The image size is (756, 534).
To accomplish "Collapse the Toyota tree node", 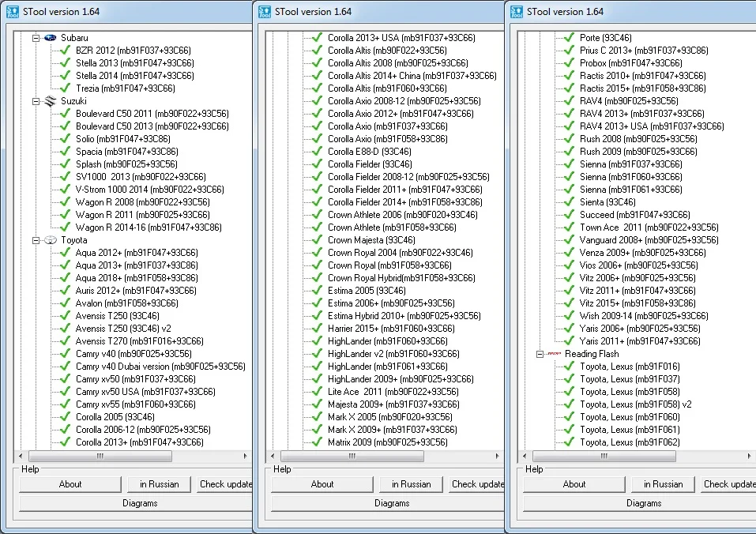I will point(36,240).
